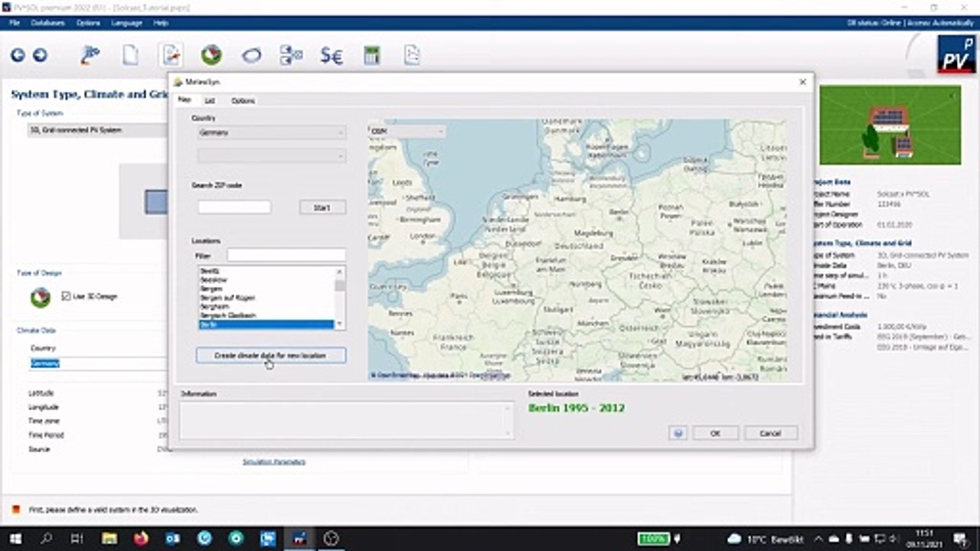Open the Simulation Parameters link
This screenshot has height=551, width=980.
pyautogui.click(x=274, y=461)
